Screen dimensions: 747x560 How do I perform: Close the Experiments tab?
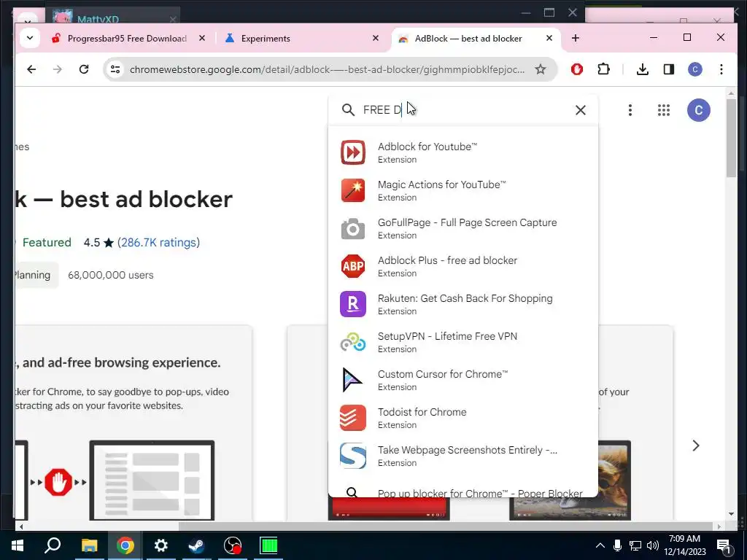[x=376, y=38]
